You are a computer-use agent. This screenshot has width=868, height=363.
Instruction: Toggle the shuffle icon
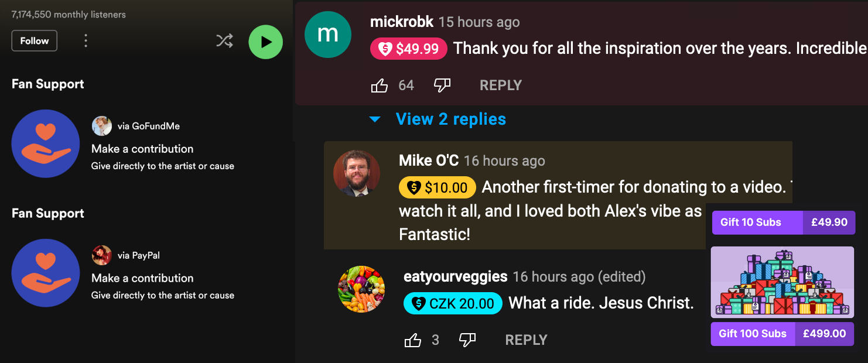click(224, 41)
